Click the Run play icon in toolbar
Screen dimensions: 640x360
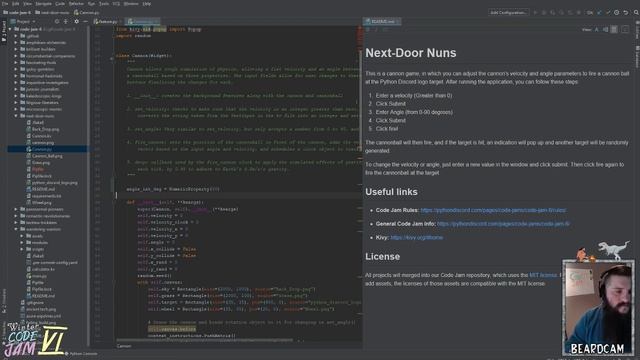click(536, 13)
